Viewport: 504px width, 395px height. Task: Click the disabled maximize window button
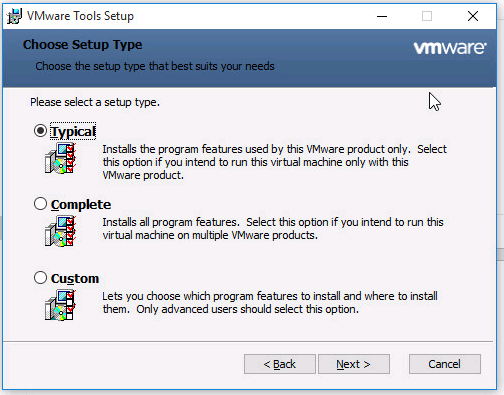[x=427, y=16]
